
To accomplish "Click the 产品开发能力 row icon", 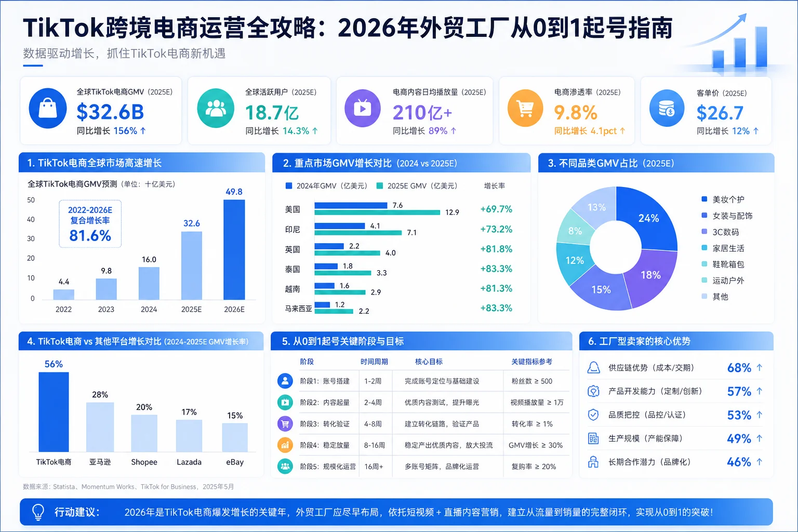I will [593, 391].
